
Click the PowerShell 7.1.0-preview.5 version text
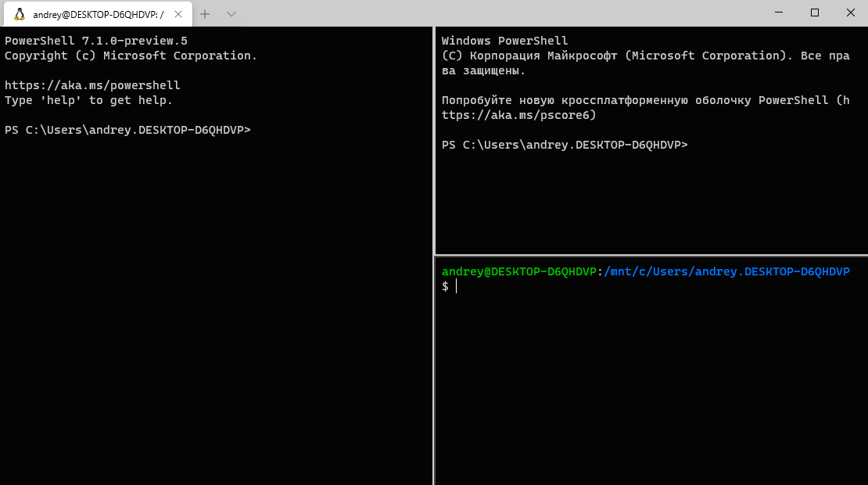(95, 41)
